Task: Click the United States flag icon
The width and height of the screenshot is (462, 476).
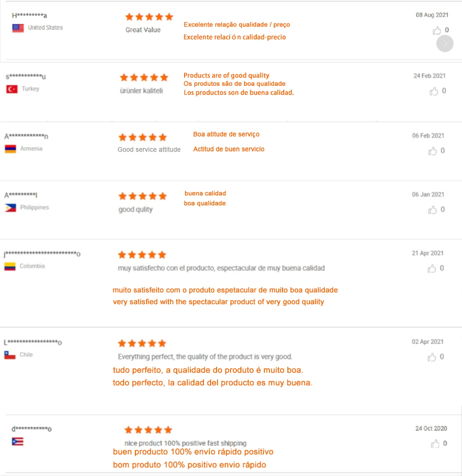Action: (18, 28)
